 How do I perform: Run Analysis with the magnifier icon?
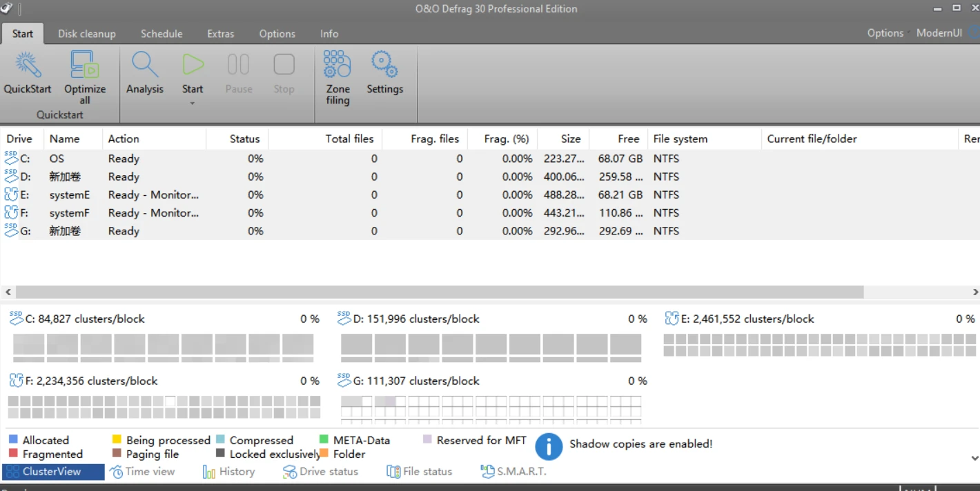145,65
